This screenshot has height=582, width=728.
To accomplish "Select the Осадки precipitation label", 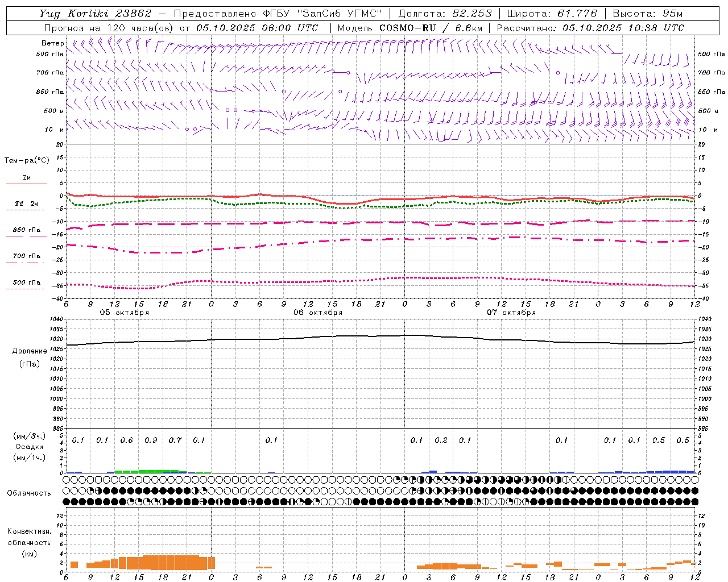I will click(30, 447).
